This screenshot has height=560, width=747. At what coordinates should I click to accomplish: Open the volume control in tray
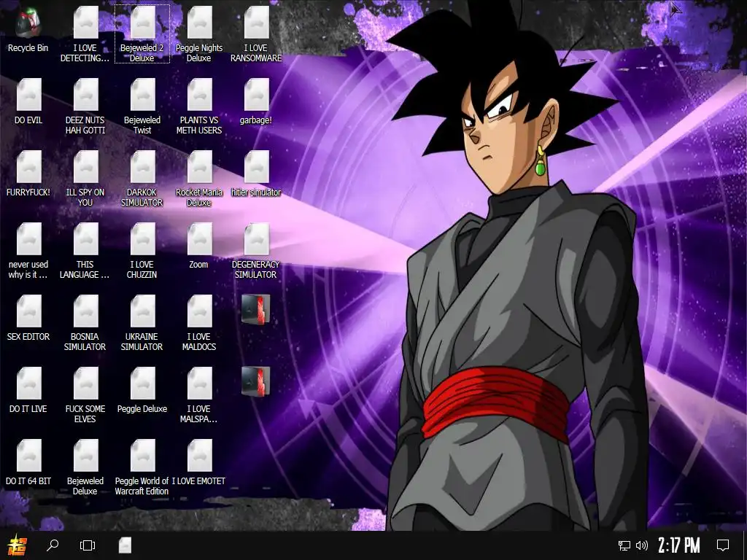point(642,545)
